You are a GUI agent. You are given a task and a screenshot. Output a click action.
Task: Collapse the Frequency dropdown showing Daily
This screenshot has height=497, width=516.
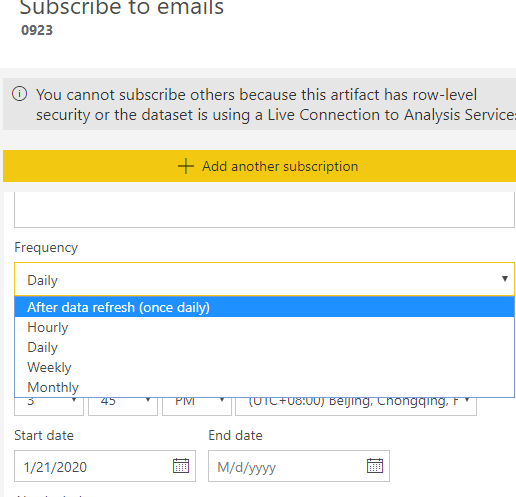264,279
